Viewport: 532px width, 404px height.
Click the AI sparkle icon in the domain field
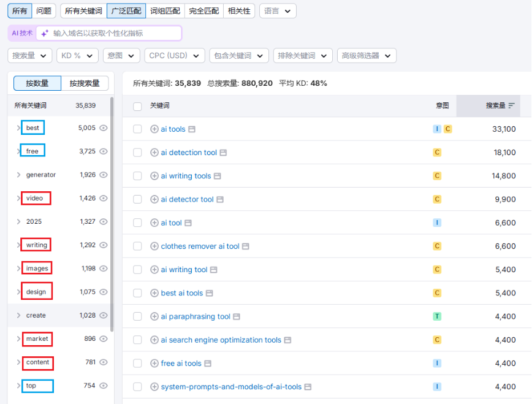tap(44, 33)
